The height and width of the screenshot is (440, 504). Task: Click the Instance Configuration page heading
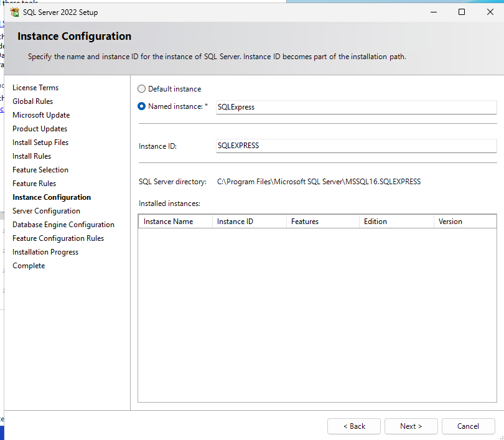(74, 36)
